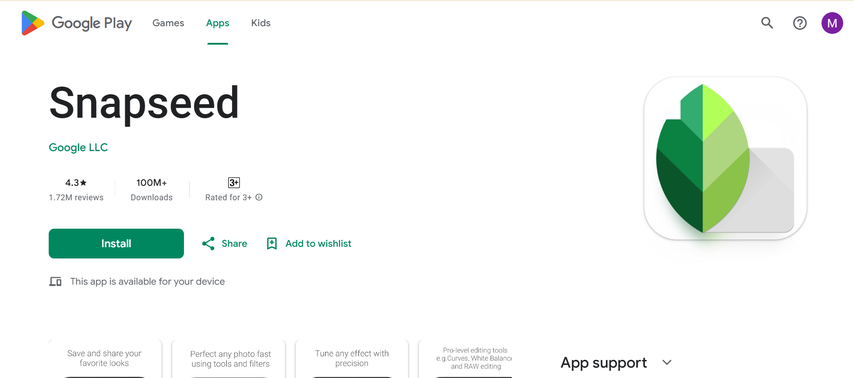Click the device availability icon
The image size is (854, 378).
click(55, 282)
